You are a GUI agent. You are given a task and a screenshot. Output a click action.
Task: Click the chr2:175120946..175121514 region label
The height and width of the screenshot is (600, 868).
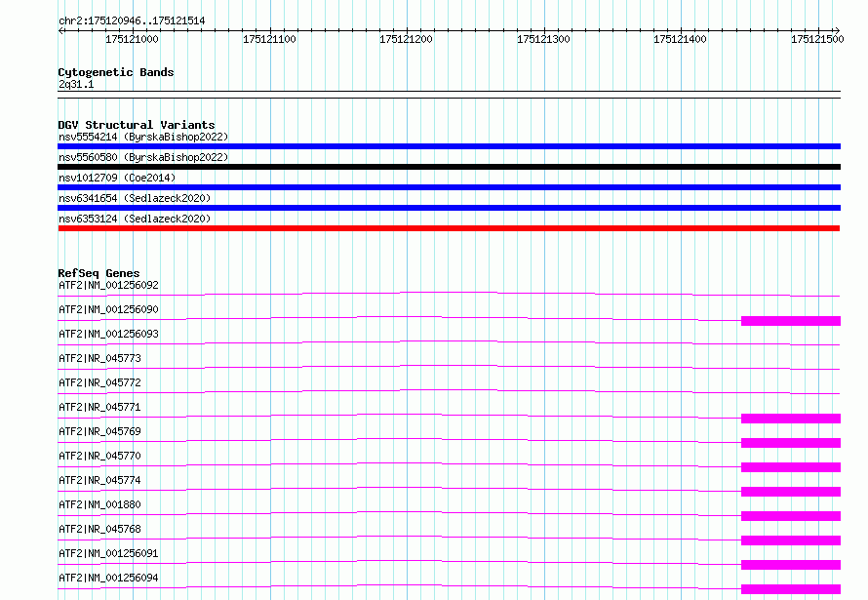point(132,20)
